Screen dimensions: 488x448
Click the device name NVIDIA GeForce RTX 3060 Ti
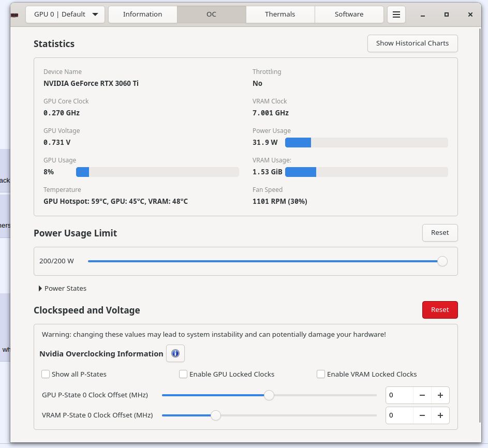click(x=91, y=83)
